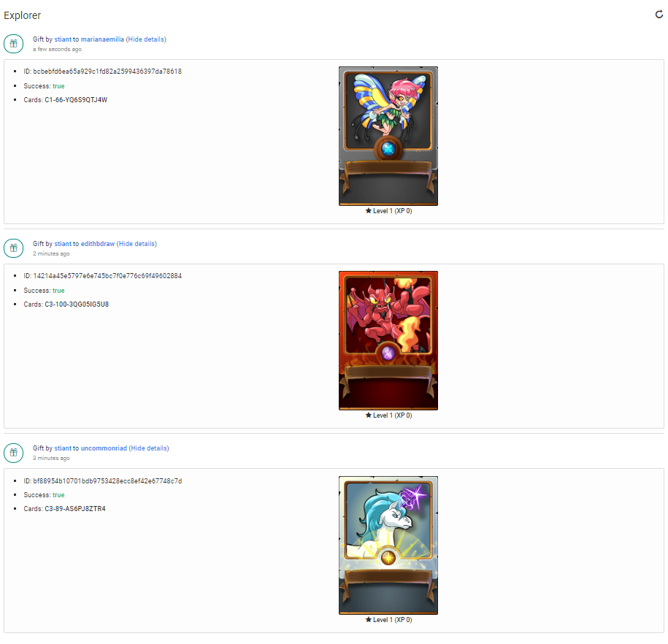Image resolution: width=668 pixels, height=644 pixels.
Task: Open marianaemilia user profile link
Action: pyautogui.click(x=102, y=39)
